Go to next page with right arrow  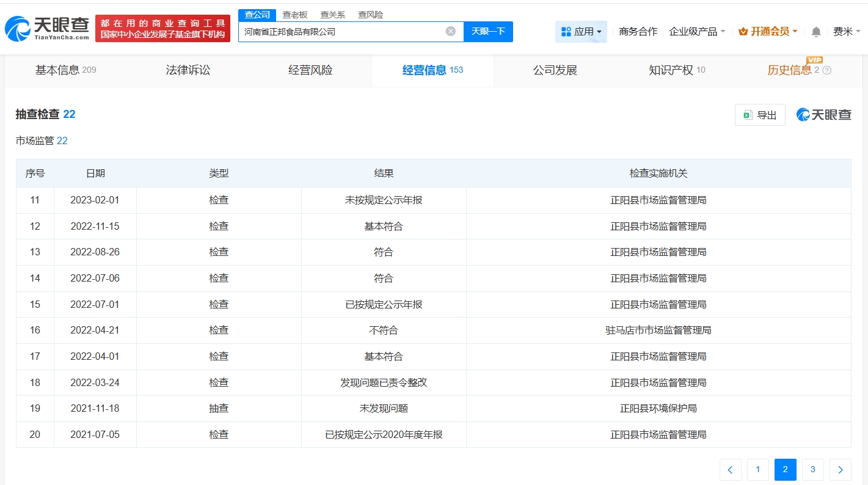coord(841,470)
